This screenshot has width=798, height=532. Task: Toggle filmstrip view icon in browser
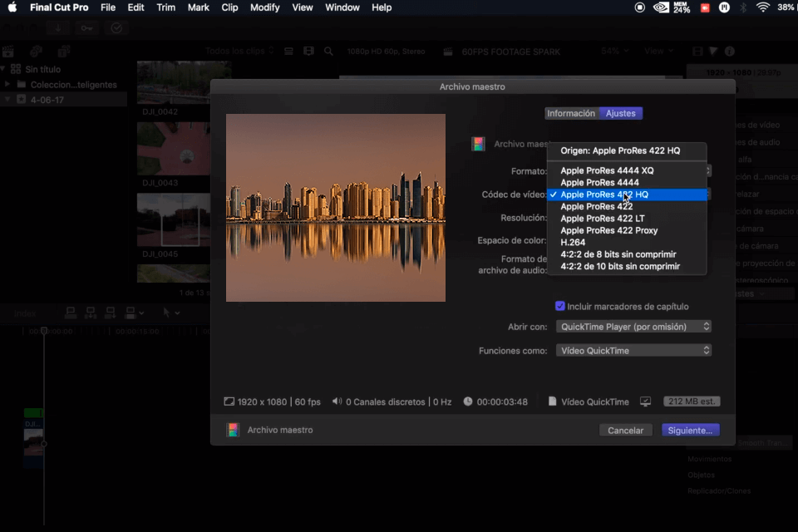(308, 52)
